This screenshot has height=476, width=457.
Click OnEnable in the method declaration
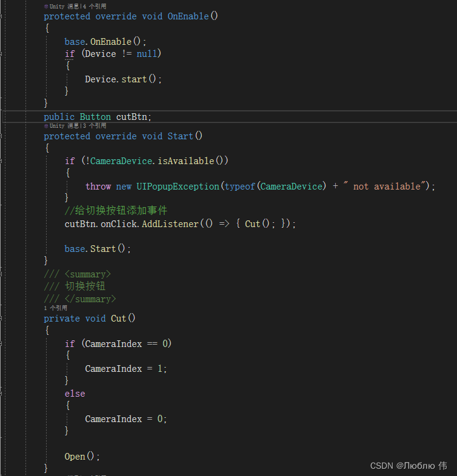[x=188, y=16]
